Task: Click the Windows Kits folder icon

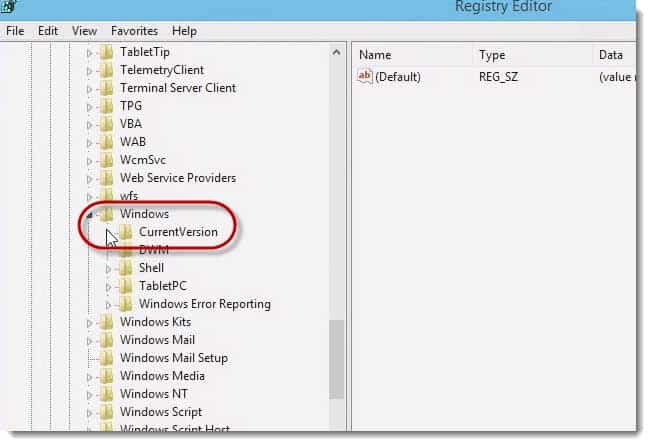Action: pos(107,322)
